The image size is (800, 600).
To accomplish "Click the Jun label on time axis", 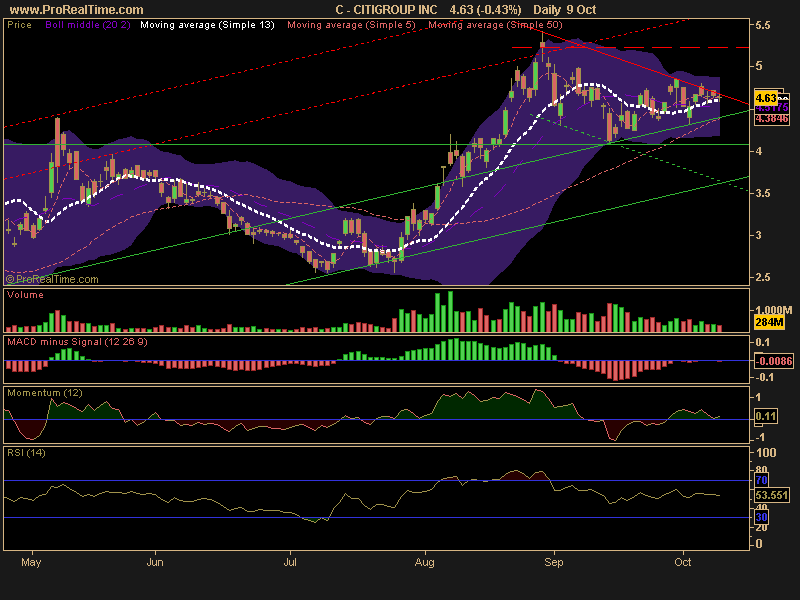I will [155, 562].
